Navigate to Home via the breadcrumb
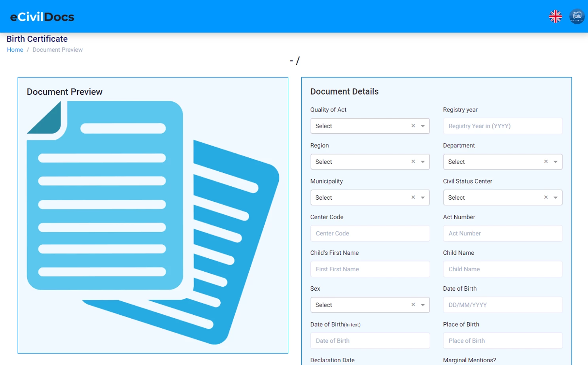The image size is (588, 365). pyautogui.click(x=15, y=49)
